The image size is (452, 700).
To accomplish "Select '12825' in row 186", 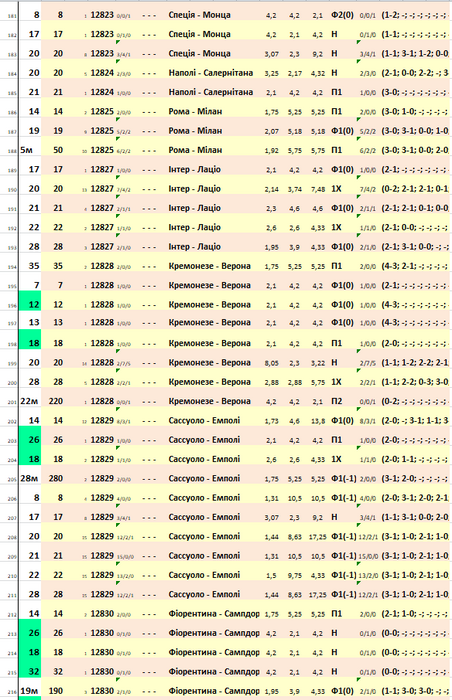I will tap(102, 111).
